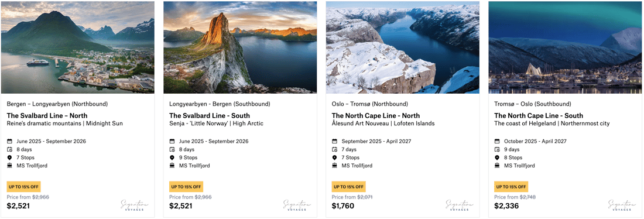Select the Senja peak sunset photo
Viewport: 644px width, 219px height.
240,47
